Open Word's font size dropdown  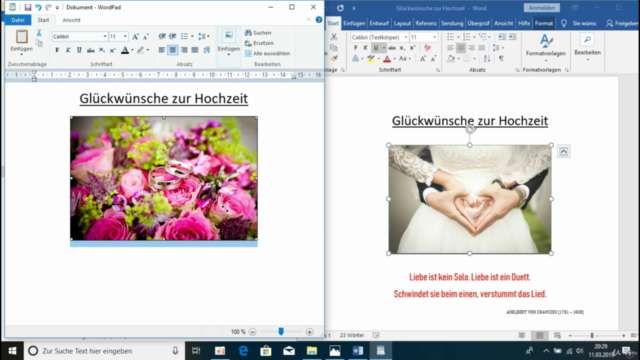click(x=434, y=37)
